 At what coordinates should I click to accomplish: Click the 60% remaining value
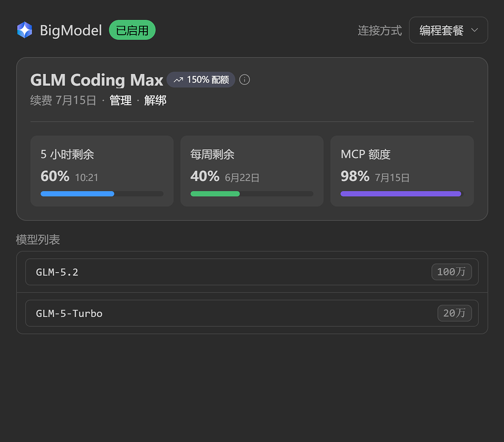pos(55,176)
